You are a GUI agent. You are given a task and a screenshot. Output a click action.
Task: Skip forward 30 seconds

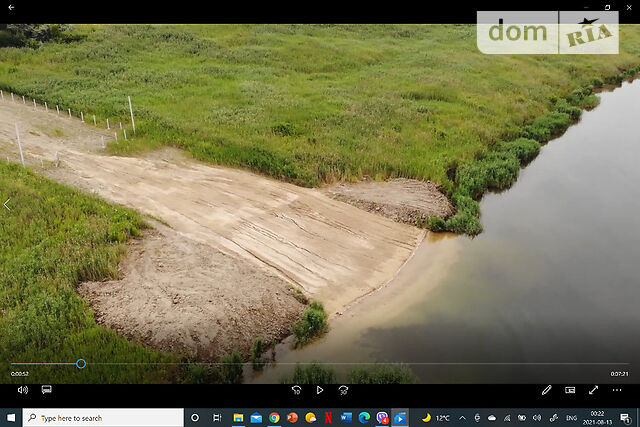343,390
